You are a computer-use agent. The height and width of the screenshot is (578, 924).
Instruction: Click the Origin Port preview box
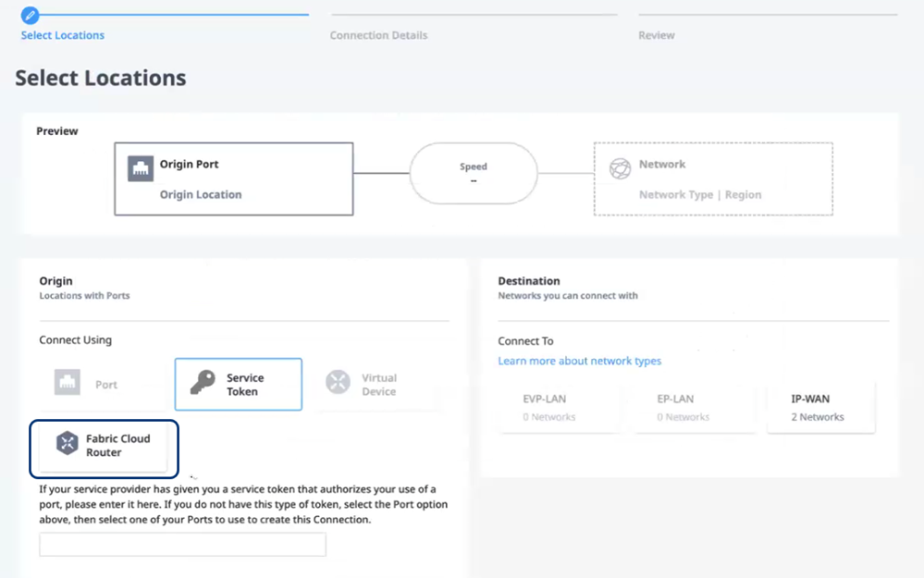click(x=234, y=178)
